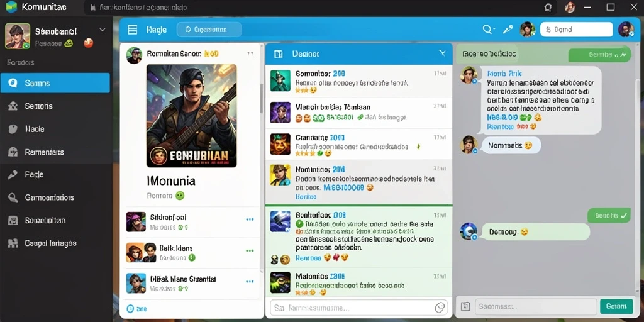
Task: Open the Sonhotlaos 203 list entry
Action: click(x=358, y=236)
